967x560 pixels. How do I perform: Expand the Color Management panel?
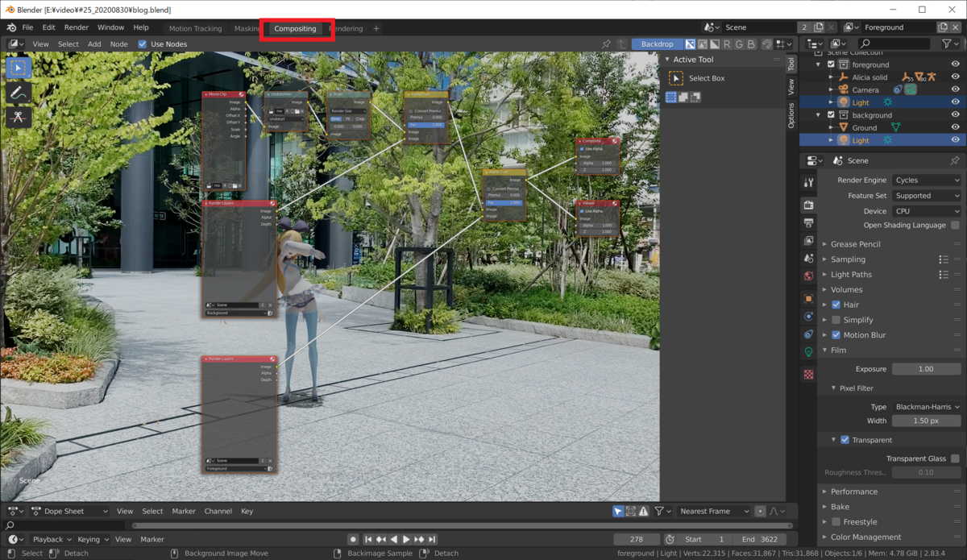click(866, 537)
